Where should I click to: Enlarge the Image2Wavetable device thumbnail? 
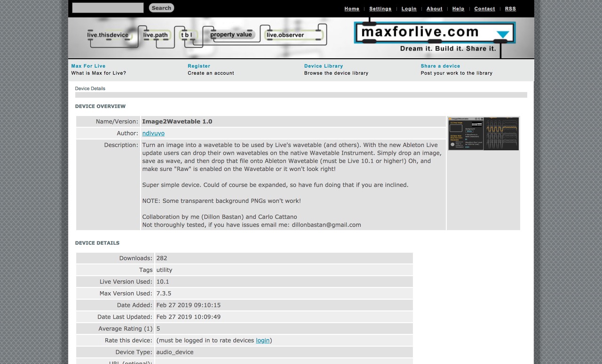[483, 134]
